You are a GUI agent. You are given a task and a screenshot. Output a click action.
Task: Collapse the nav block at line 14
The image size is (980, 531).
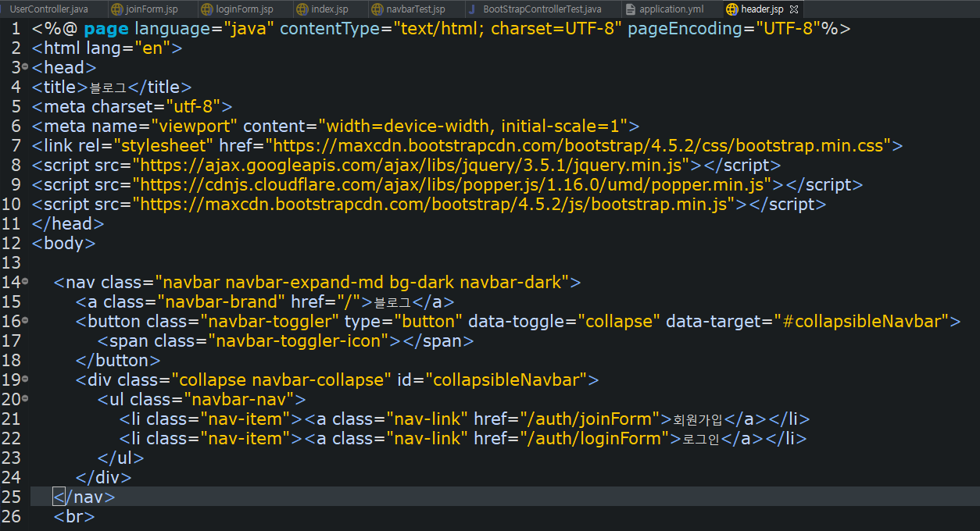tap(25, 281)
